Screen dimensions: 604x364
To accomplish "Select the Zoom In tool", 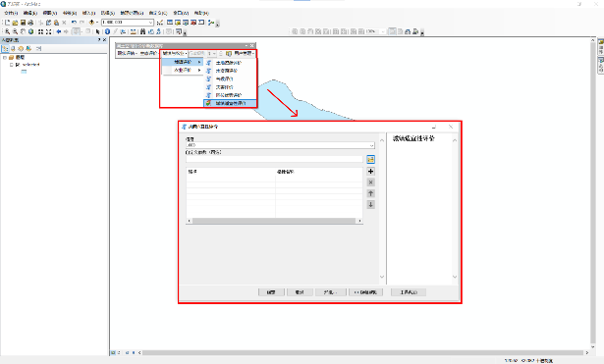I will [x=7, y=31].
